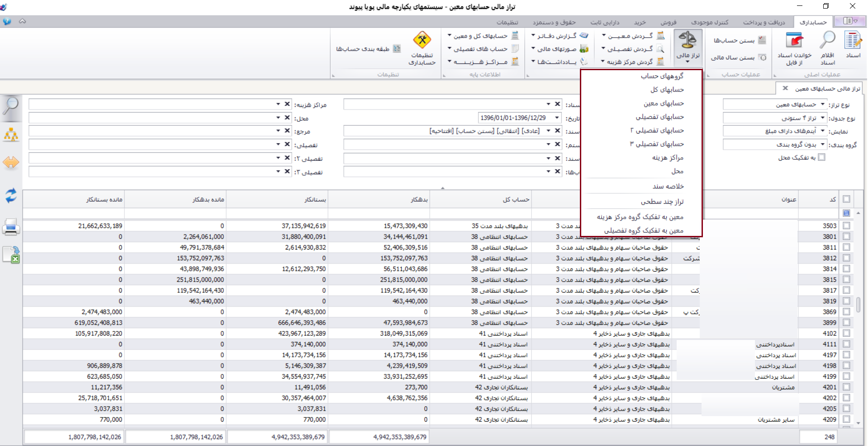This screenshot has height=446, width=868.
Task: Switch to the کنترل موجودی ribbon tab
Action: pyautogui.click(x=710, y=22)
